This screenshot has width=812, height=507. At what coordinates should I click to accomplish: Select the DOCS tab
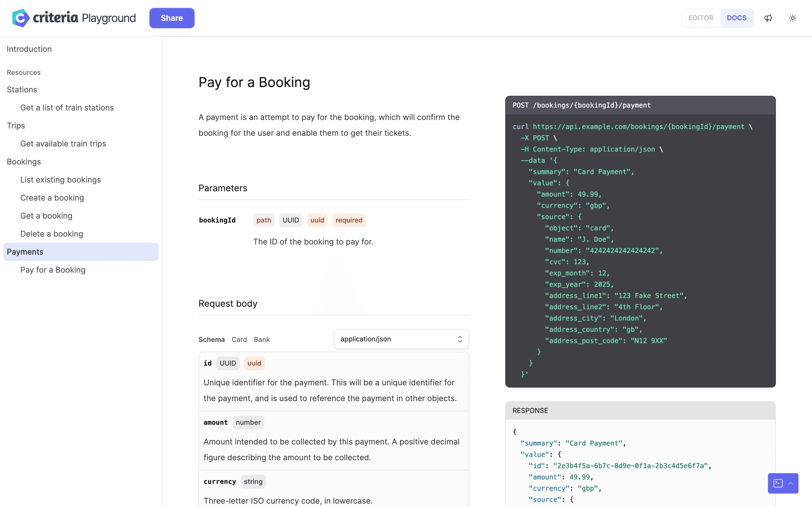click(737, 18)
